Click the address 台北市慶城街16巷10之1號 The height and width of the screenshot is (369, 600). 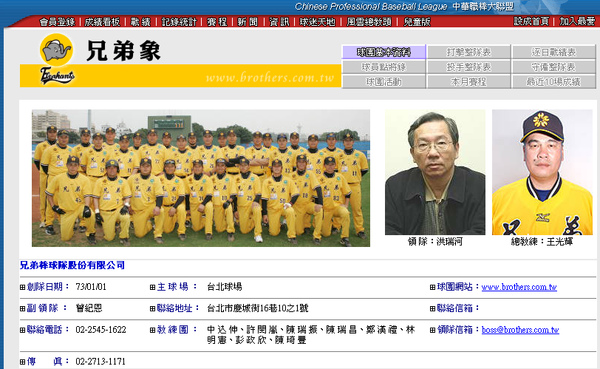point(258,308)
